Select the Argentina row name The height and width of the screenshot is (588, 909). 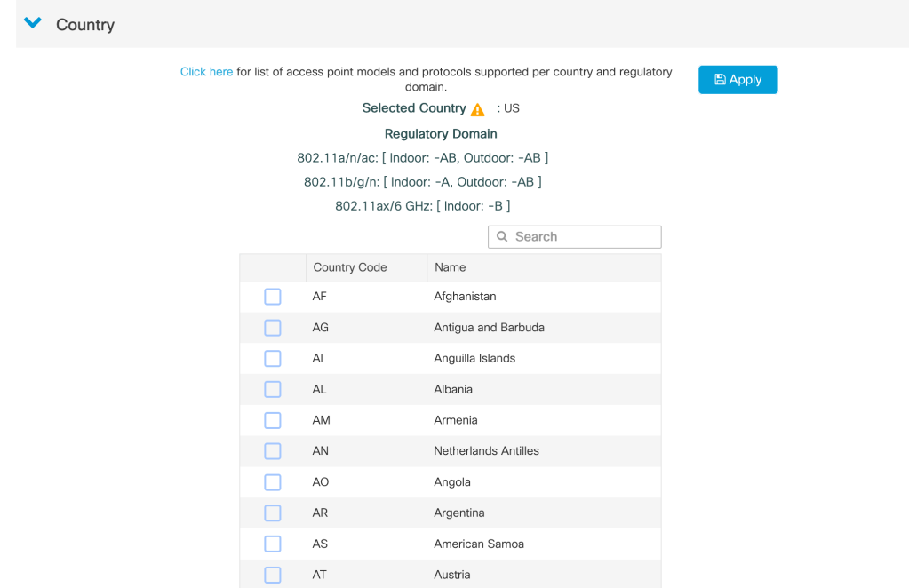click(x=459, y=513)
